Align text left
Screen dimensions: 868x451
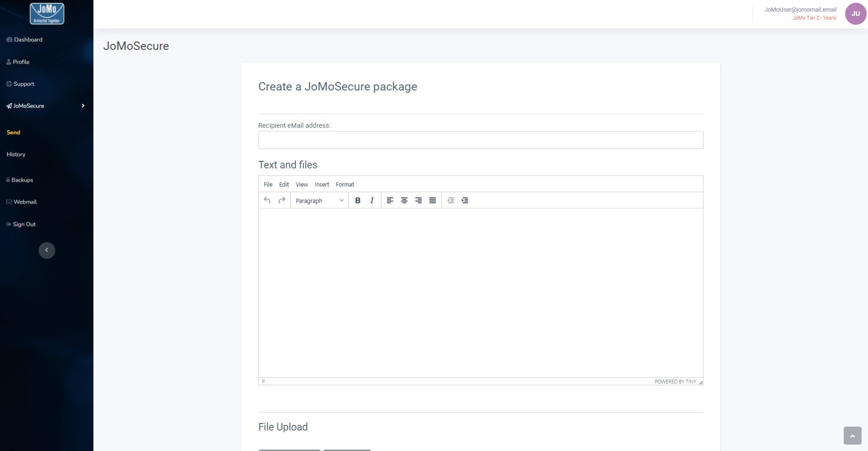(x=390, y=200)
